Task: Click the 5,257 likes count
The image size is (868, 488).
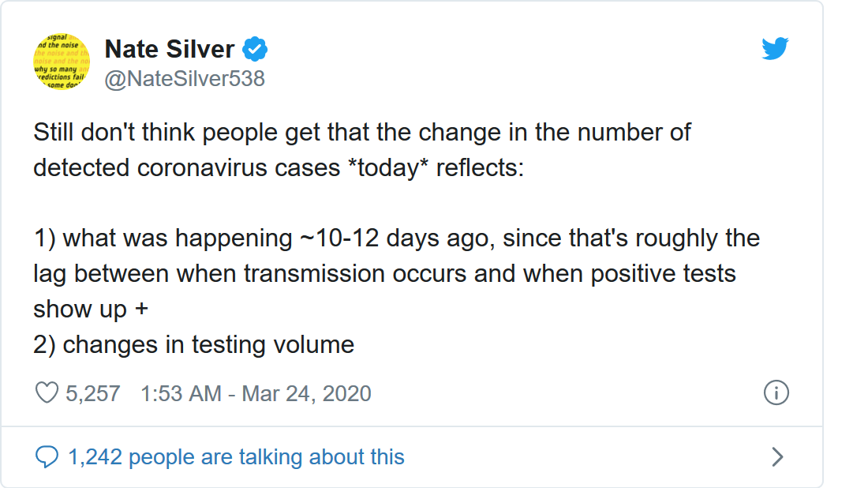Action: (x=93, y=393)
